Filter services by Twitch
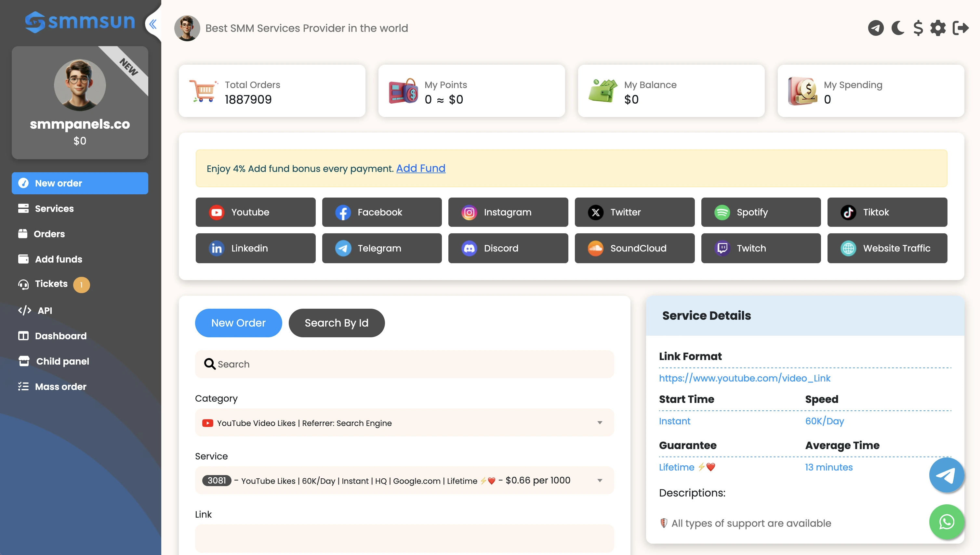Image resolution: width=980 pixels, height=555 pixels. pyautogui.click(x=761, y=248)
